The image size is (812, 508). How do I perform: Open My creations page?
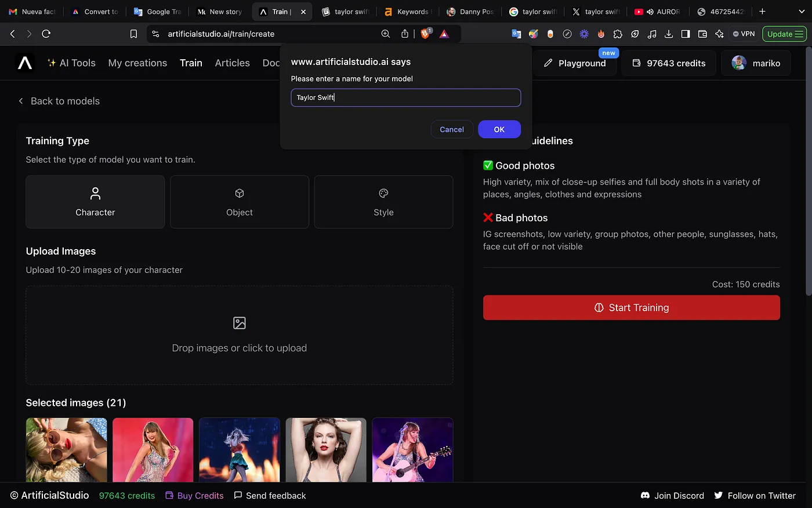pos(137,63)
